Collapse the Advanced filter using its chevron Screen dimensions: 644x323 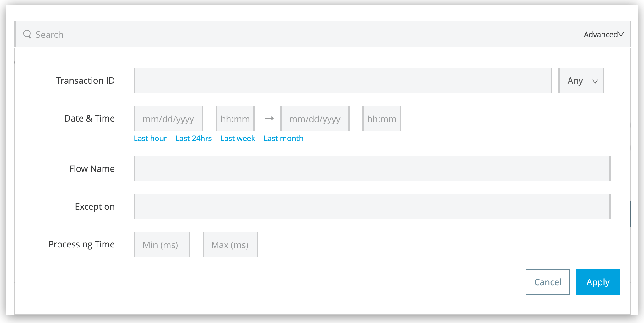[621, 35]
